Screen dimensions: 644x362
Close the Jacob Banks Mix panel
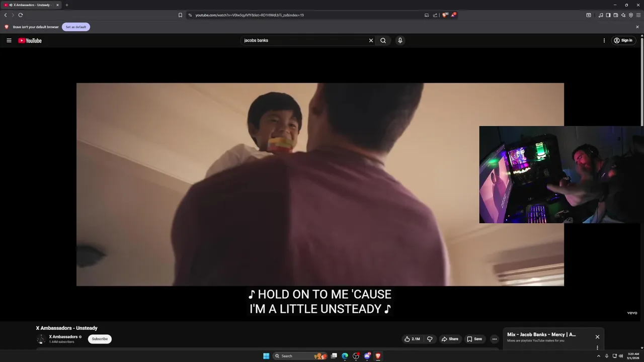click(x=597, y=337)
